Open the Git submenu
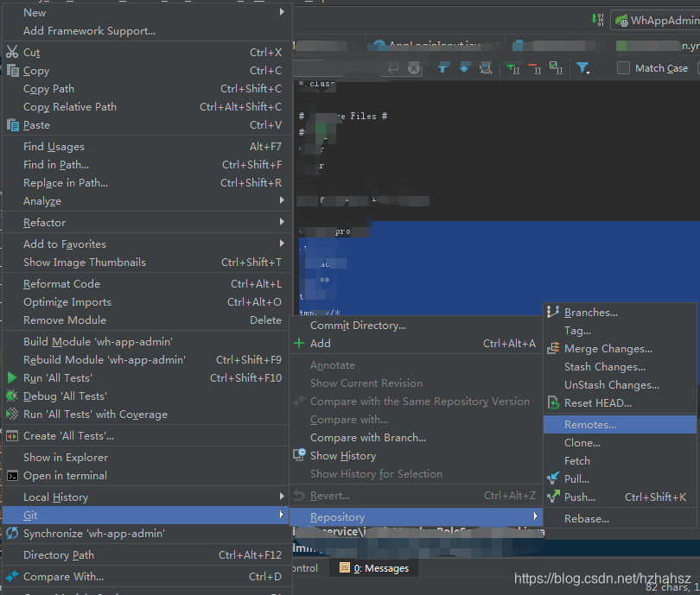 tap(147, 516)
